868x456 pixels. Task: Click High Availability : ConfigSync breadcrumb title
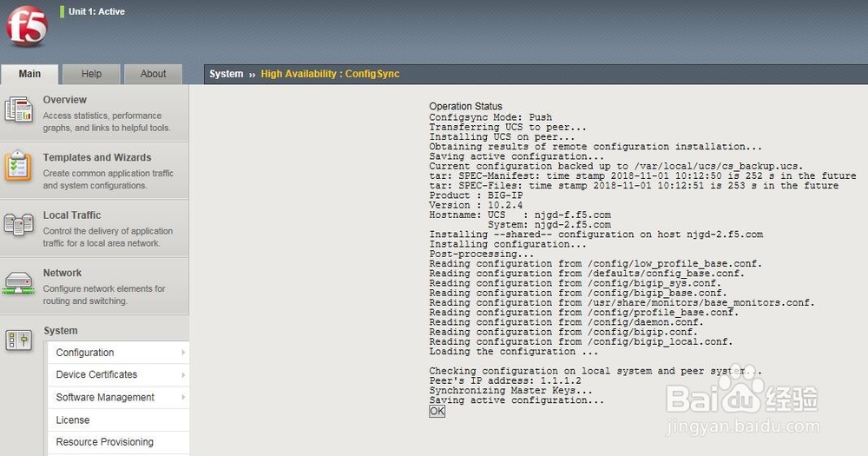330,74
